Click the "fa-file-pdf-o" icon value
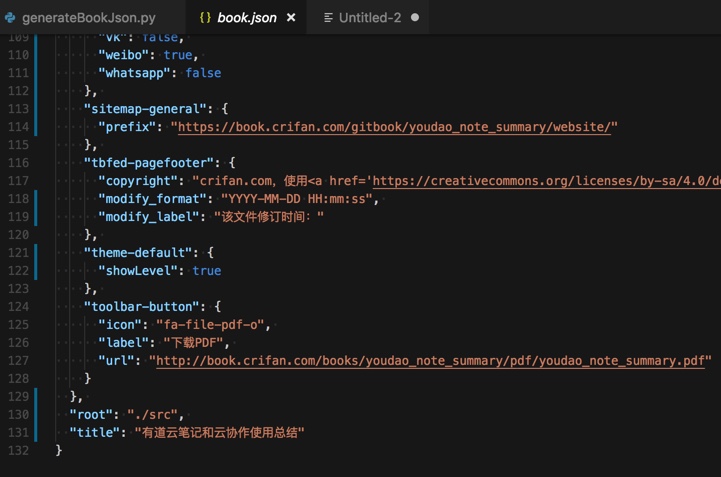 point(212,325)
